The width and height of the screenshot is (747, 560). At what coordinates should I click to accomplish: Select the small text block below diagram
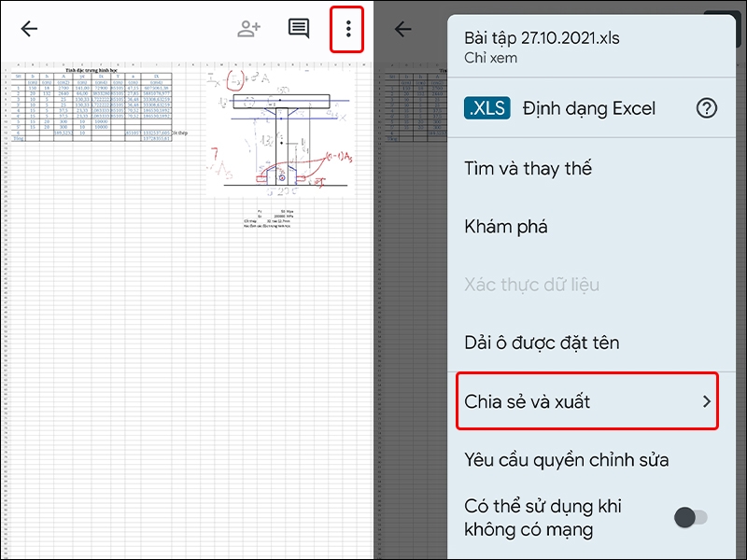[x=269, y=218]
